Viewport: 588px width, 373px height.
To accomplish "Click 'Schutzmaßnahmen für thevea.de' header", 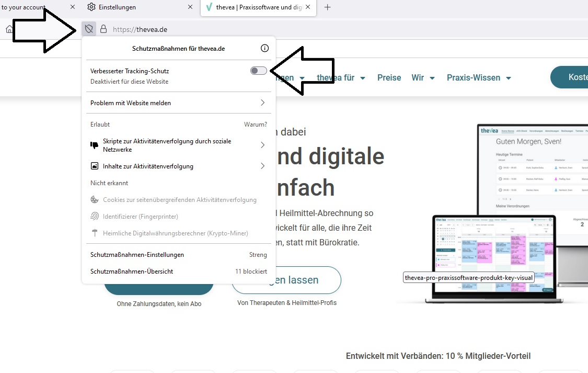I will coord(179,49).
